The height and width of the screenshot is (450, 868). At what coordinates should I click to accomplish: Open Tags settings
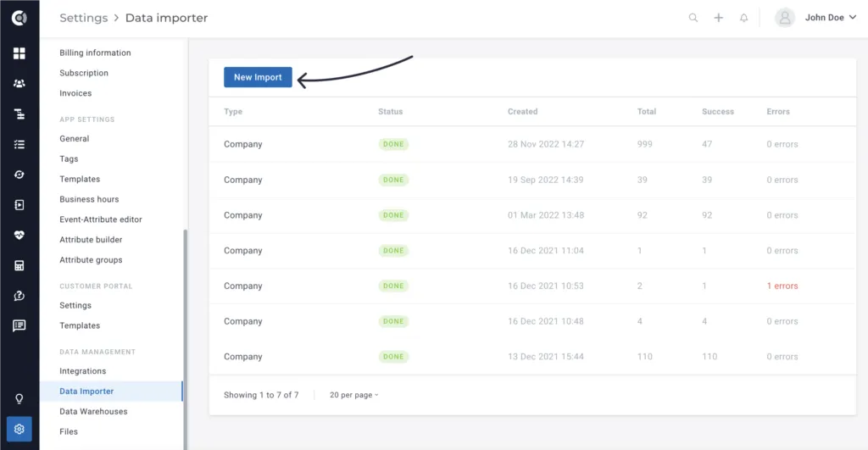point(70,158)
